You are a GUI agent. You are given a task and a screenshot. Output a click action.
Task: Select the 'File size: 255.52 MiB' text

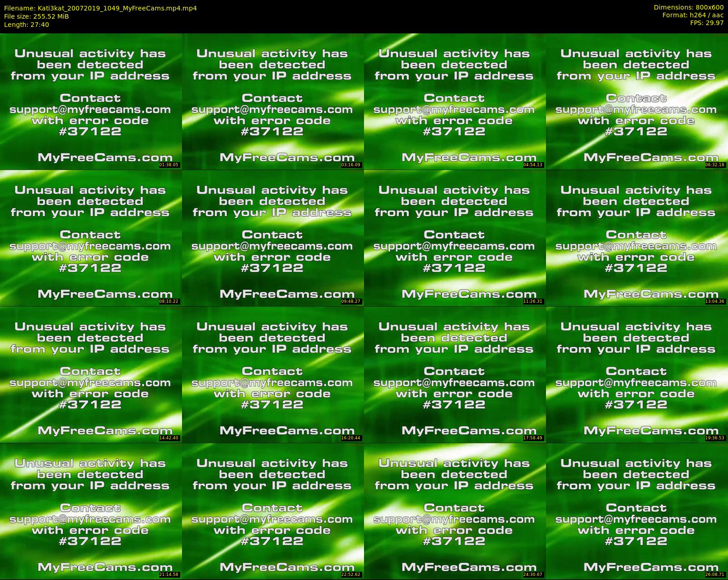(x=36, y=16)
